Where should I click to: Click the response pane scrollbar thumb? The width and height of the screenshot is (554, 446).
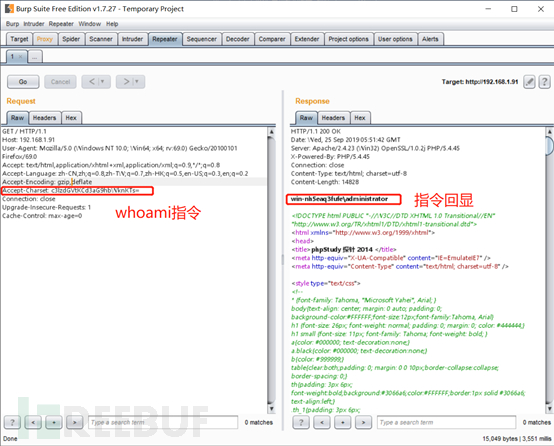click(x=549, y=145)
